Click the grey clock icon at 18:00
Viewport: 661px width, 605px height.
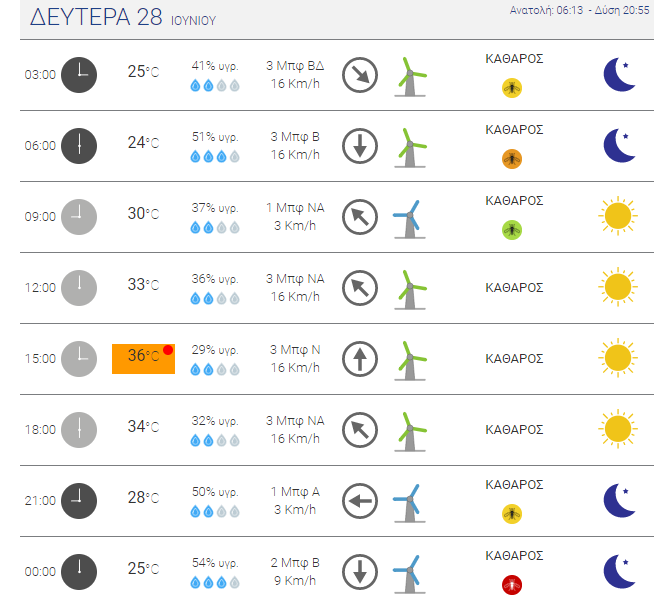79,430
